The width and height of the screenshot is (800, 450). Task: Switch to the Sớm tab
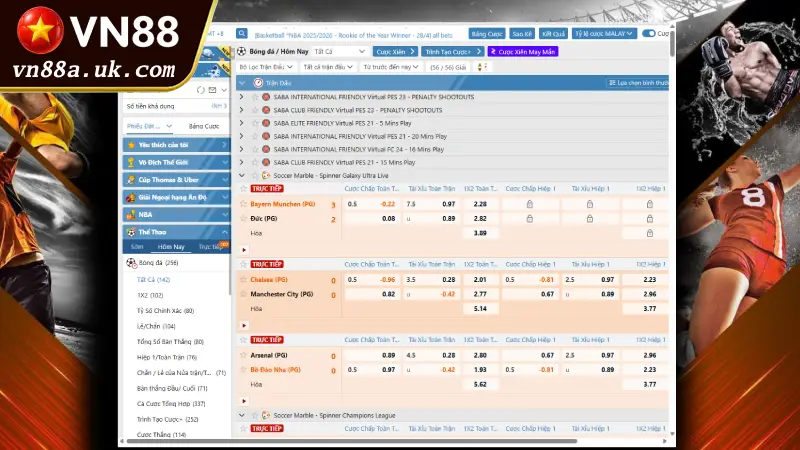coord(137,247)
